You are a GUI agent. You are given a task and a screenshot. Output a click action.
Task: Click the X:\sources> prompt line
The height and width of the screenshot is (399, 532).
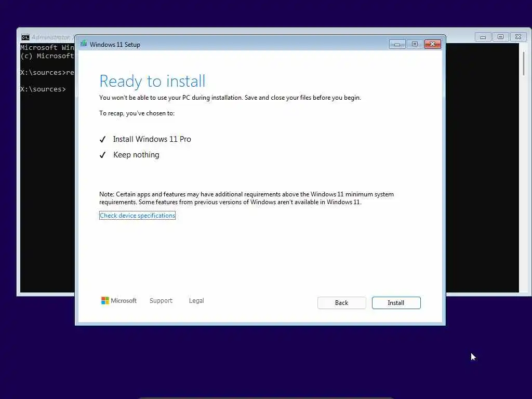43,89
